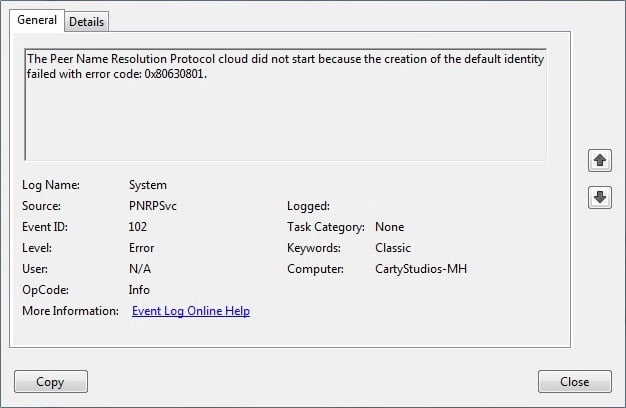Select the Event ID value 102
Screen dimensions: 626x408
[x=139, y=227]
